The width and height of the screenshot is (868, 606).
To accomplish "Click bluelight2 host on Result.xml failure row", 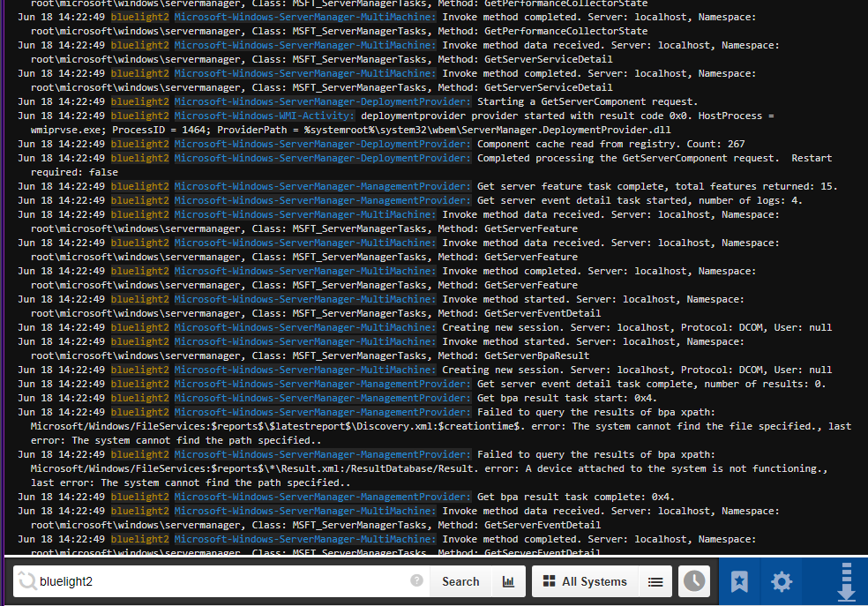I will (140, 454).
